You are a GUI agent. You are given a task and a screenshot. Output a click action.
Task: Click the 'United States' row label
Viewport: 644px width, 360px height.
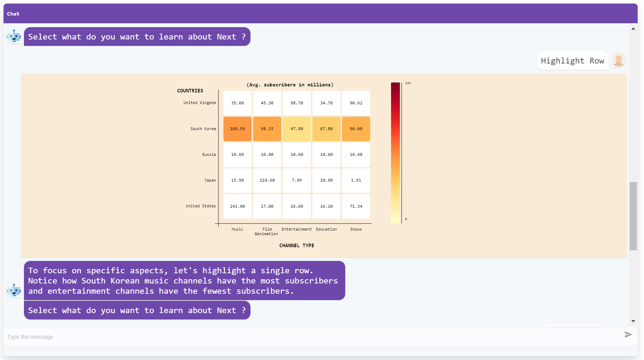[x=201, y=206]
